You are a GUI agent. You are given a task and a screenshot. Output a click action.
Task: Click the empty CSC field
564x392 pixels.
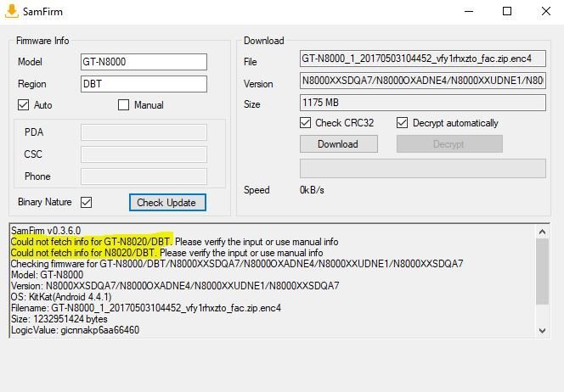(x=144, y=154)
